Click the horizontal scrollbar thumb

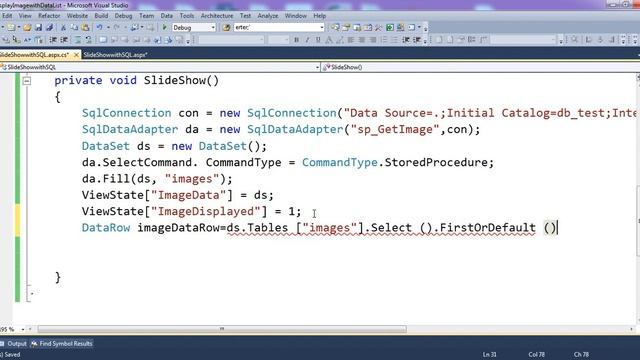(222, 329)
